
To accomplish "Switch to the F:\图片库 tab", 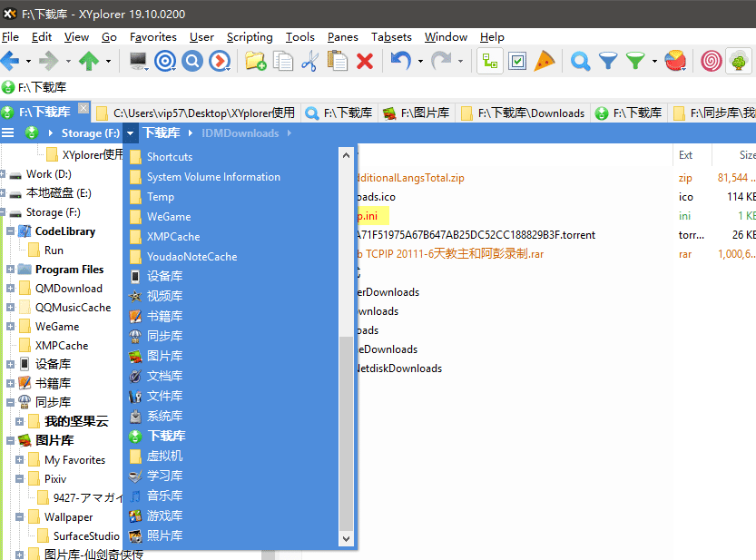I will [416, 113].
